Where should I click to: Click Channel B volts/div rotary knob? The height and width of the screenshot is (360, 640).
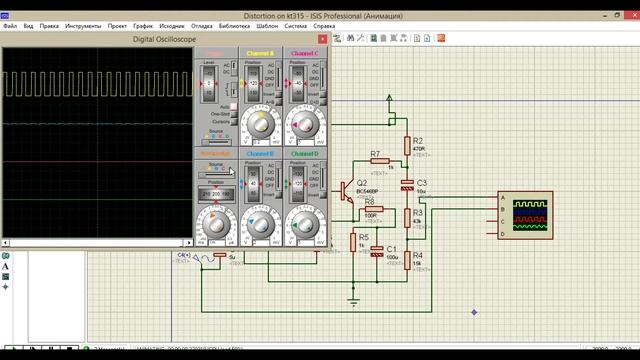(x=261, y=225)
